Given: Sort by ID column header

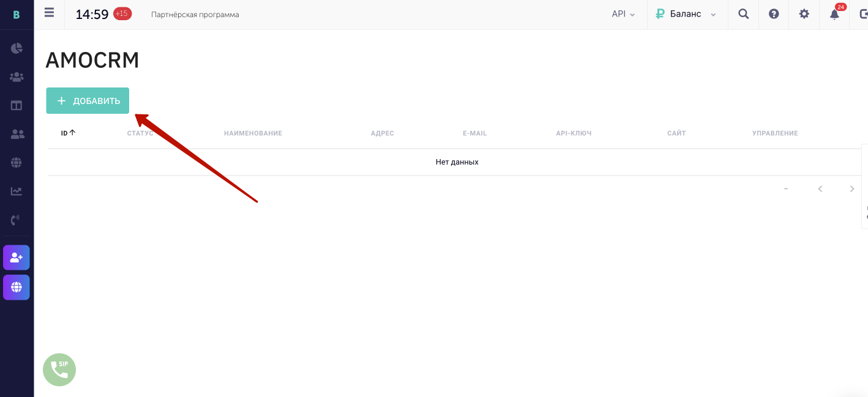Looking at the screenshot, I should [68, 133].
